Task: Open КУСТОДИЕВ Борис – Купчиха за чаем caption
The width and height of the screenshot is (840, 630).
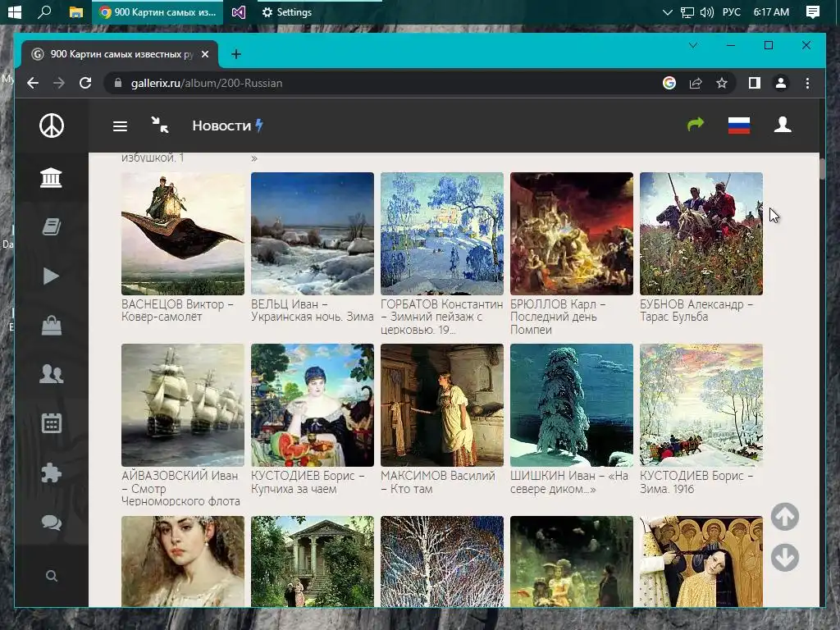Action: pos(308,482)
